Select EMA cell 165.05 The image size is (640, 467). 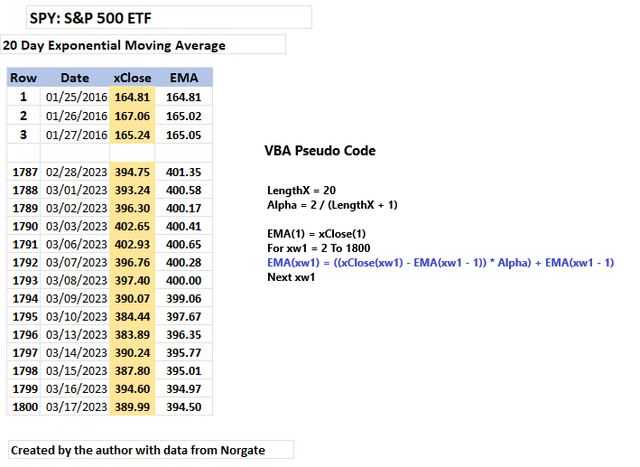[x=184, y=135]
